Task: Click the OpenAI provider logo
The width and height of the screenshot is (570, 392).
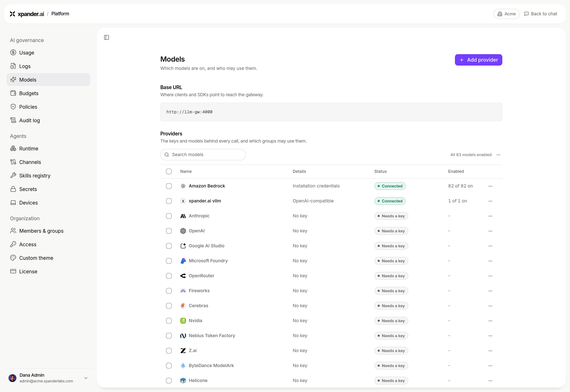Action: 183,231
